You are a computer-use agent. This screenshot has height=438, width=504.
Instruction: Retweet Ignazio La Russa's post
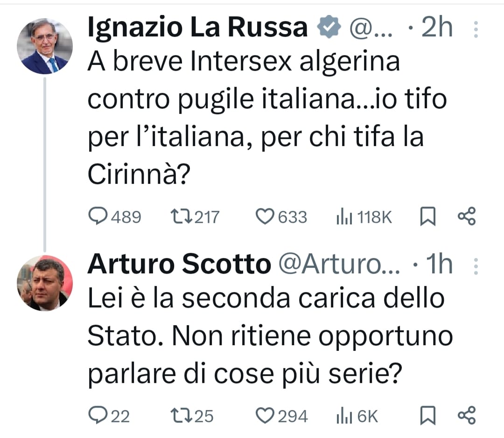click(179, 217)
